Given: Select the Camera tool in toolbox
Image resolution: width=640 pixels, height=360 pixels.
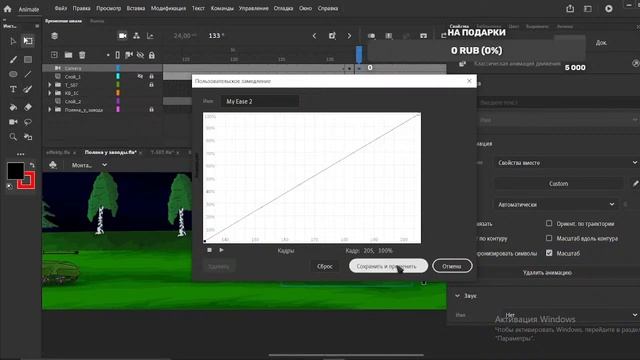Looking at the screenshot, I should tap(13, 122).
